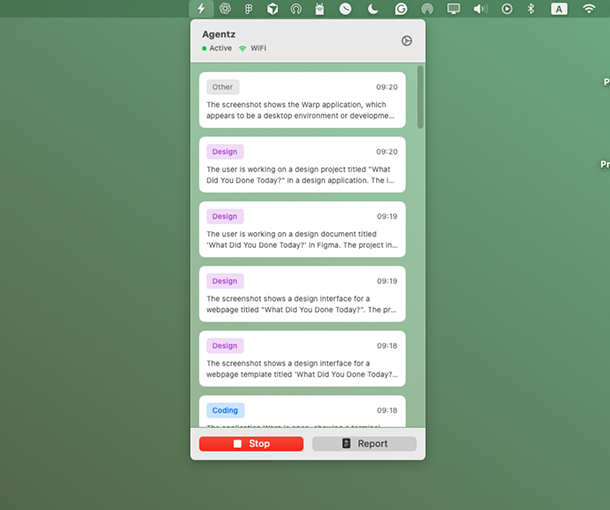Click the Agentz lightning bolt menu bar icon

click(x=201, y=9)
